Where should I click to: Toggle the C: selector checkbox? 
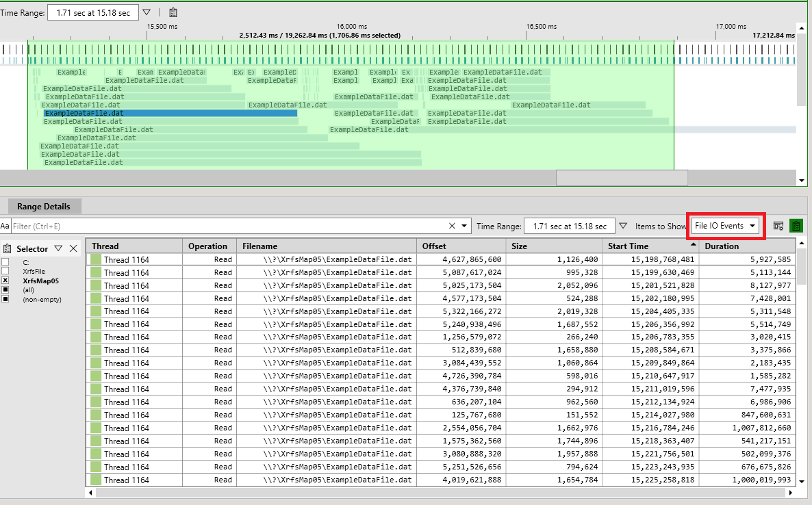(x=5, y=262)
